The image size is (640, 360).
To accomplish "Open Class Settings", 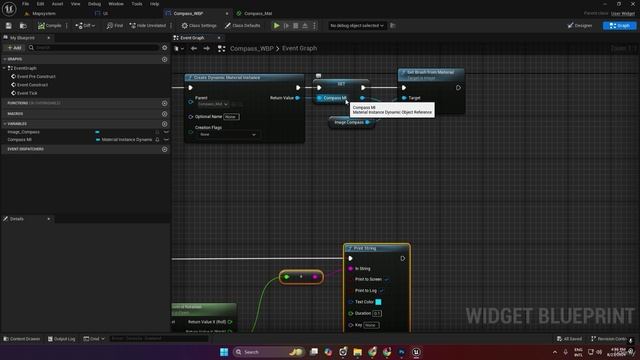I will (x=199, y=26).
